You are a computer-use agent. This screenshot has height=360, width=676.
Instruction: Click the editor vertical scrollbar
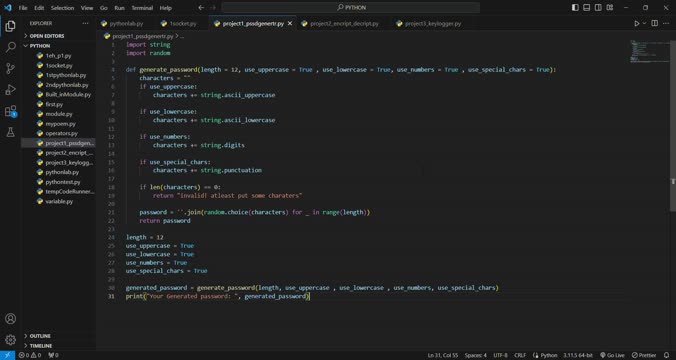tap(673, 125)
